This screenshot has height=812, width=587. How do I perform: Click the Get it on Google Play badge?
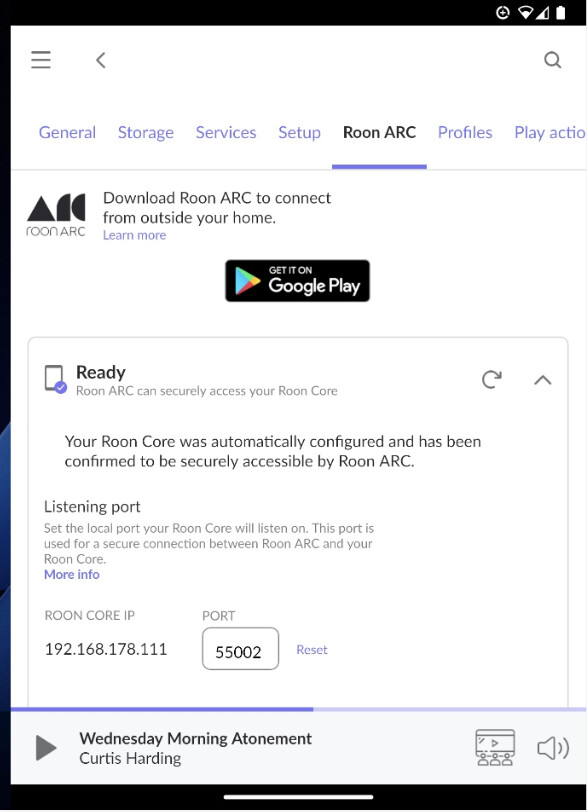click(297, 281)
